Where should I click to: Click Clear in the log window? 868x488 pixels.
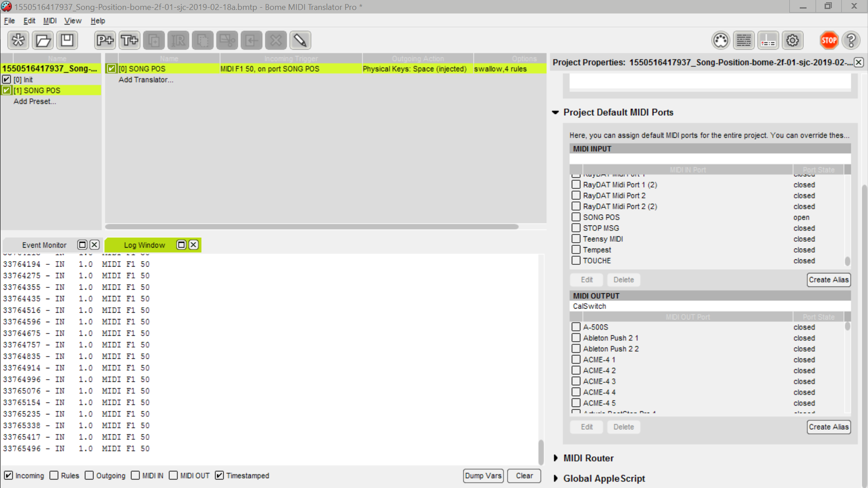524,476
